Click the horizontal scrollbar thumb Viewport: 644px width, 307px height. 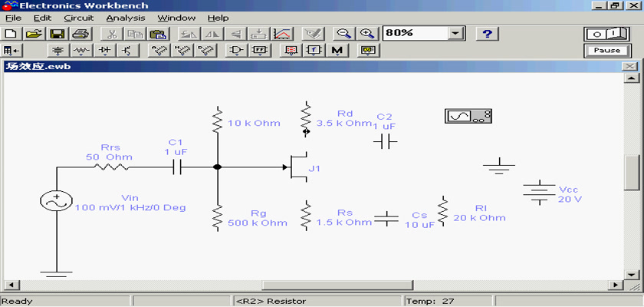[337, 285]
